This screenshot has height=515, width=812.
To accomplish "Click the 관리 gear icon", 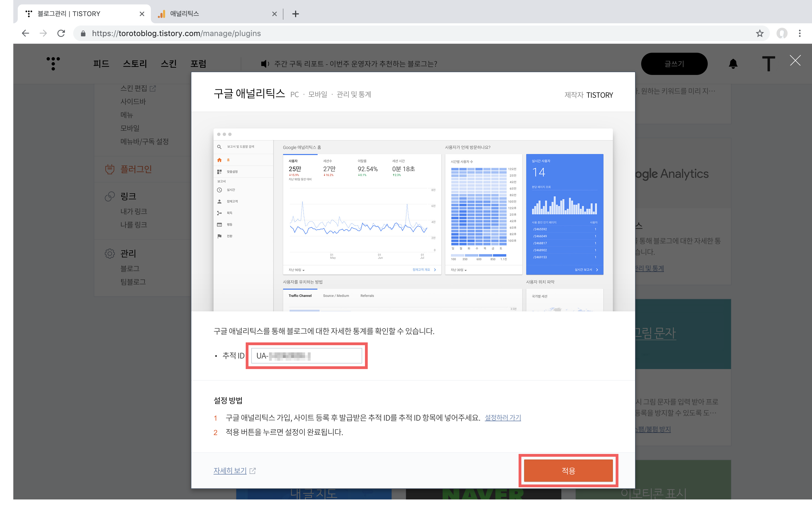I will click(110, 253).
